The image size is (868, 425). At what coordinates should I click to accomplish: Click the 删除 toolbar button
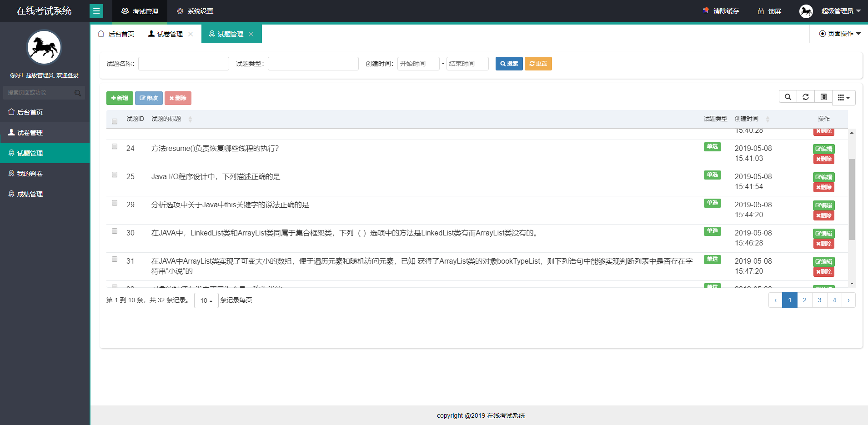coord(178,98)
